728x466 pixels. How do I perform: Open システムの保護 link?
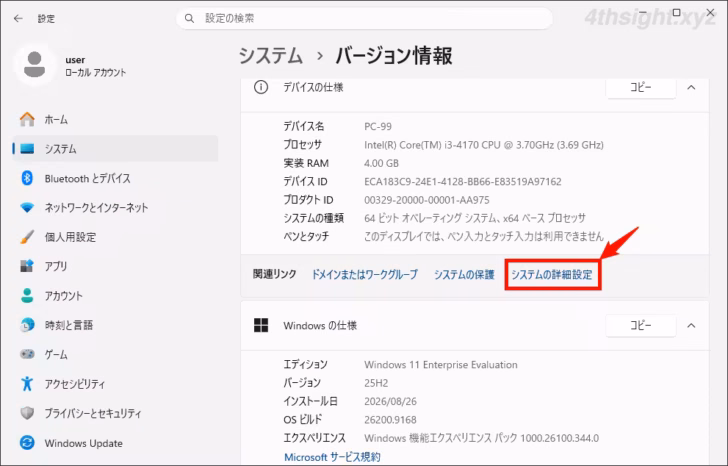pos(464,275)
